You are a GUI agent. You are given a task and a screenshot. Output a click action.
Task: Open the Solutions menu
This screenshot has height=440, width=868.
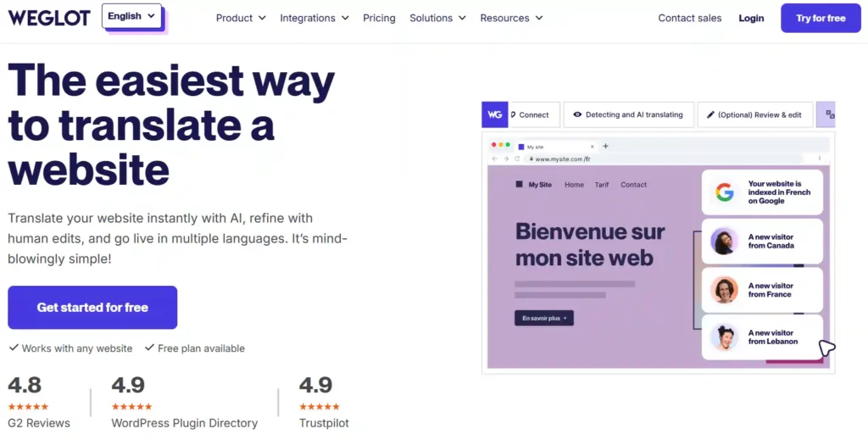[x=437, y=18]
